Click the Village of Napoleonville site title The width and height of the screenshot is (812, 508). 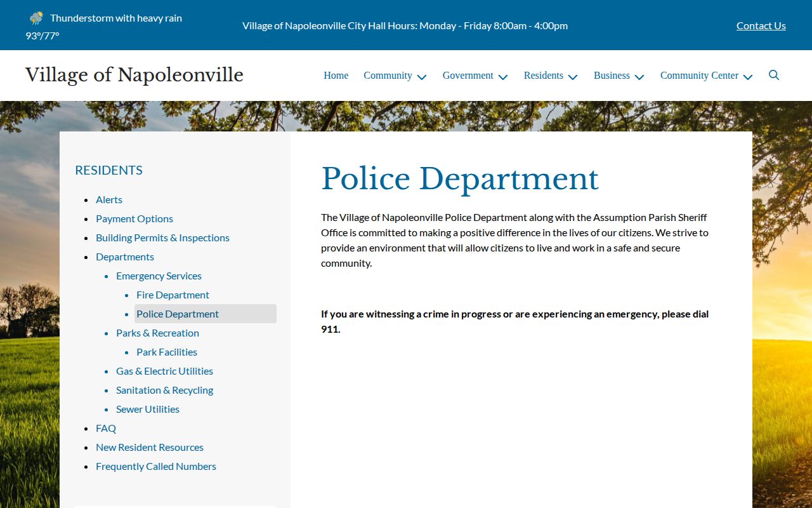point(134,75)
